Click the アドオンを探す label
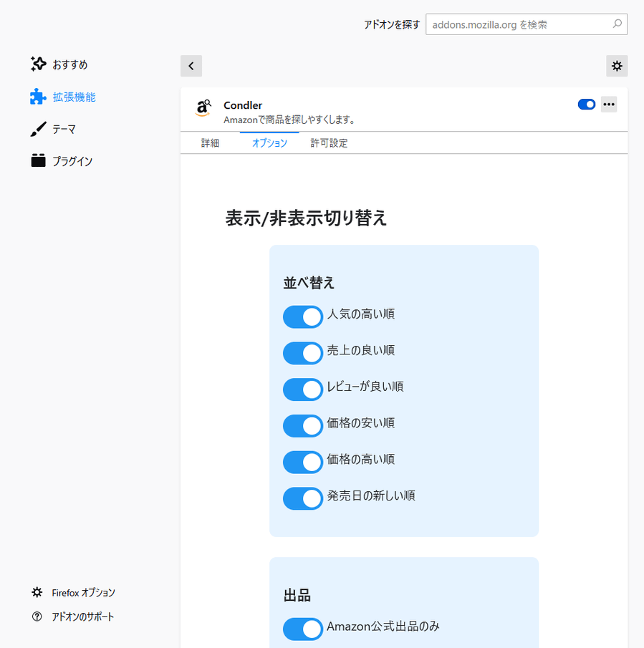 [392, 25]
